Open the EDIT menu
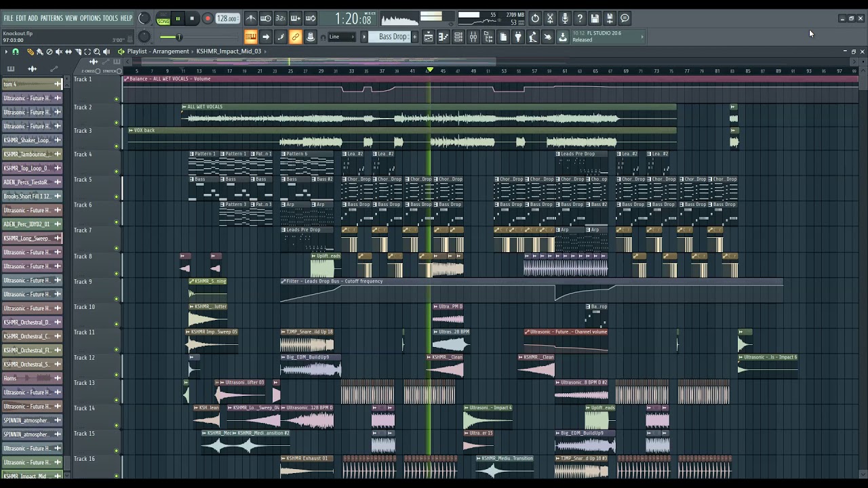The width and height of the screenshot is (868, 488). (21, 18)
